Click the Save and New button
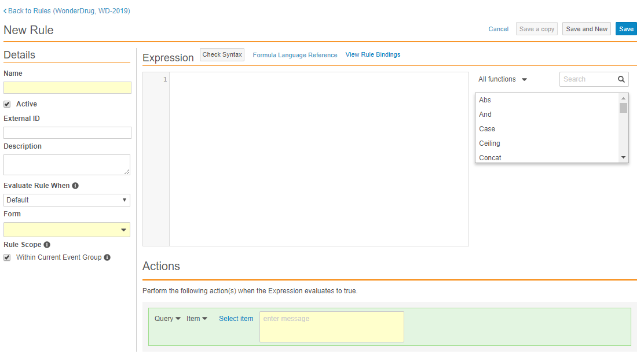 [586, 29]
